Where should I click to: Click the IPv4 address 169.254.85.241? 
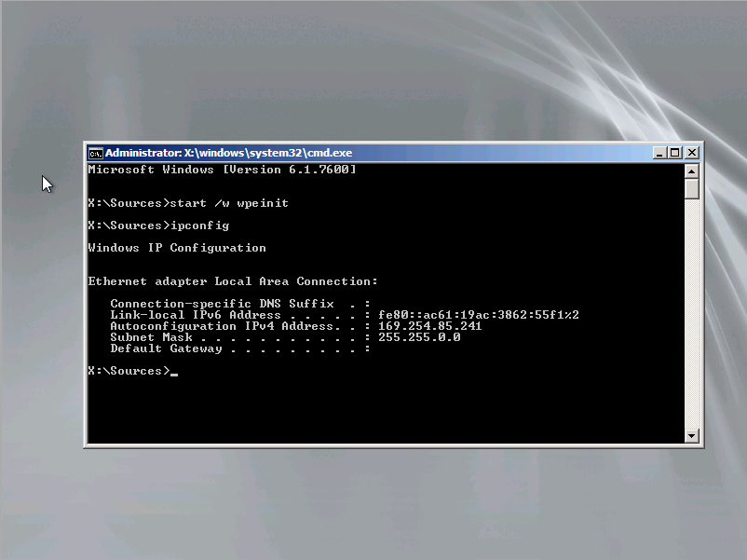click(x=429, y=326)
